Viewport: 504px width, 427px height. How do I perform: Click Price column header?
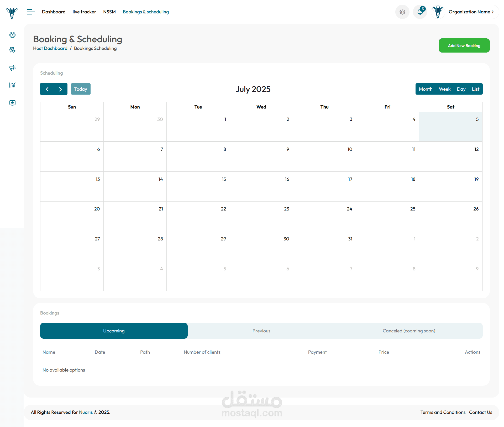point(384,352)
